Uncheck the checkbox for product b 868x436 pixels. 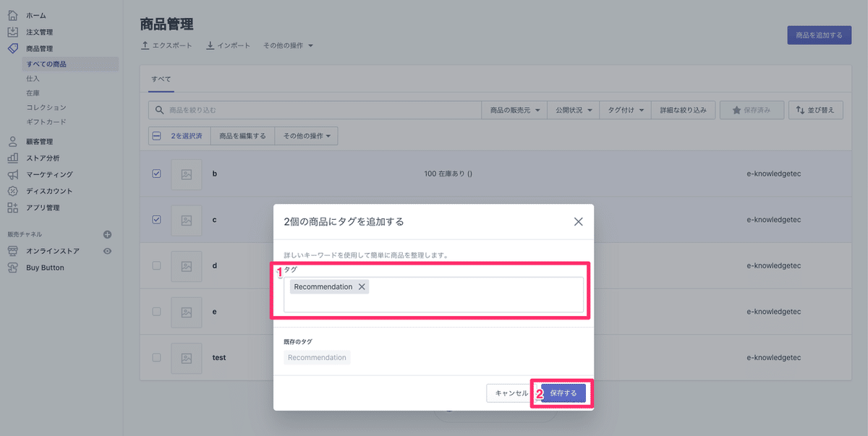click(157, 174)
